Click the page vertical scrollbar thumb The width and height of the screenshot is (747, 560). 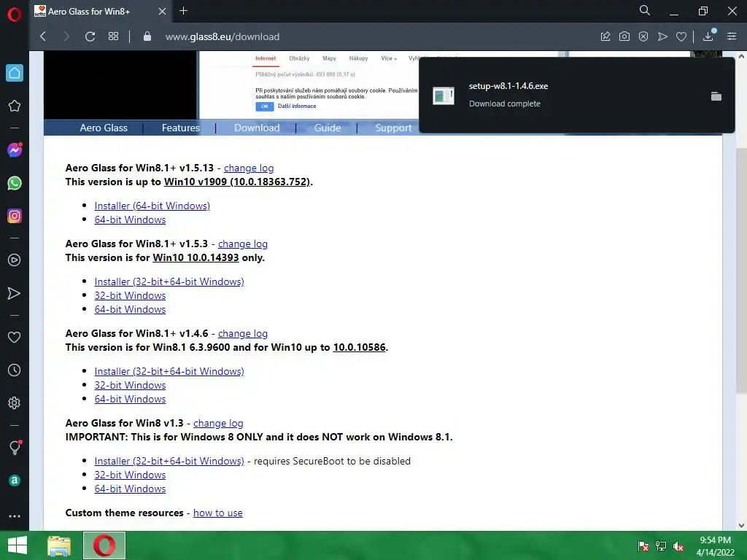tap(741, 271)
